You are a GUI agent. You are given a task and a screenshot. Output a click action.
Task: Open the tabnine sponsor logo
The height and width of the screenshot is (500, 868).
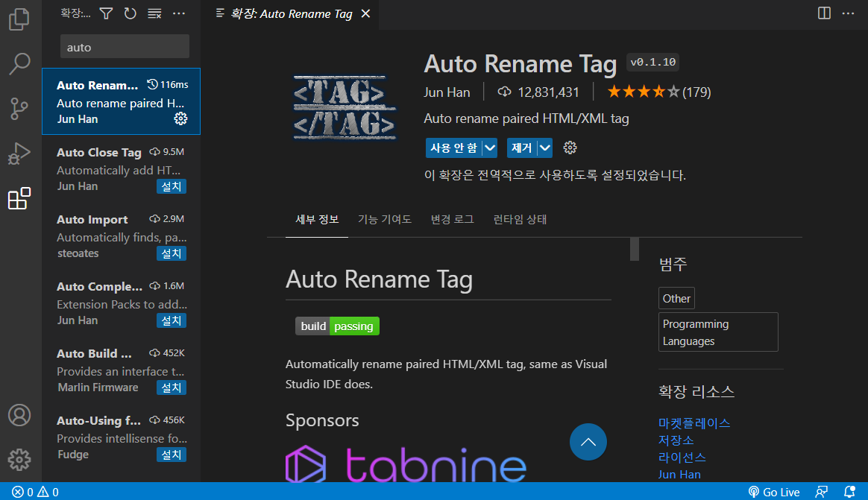406,464
